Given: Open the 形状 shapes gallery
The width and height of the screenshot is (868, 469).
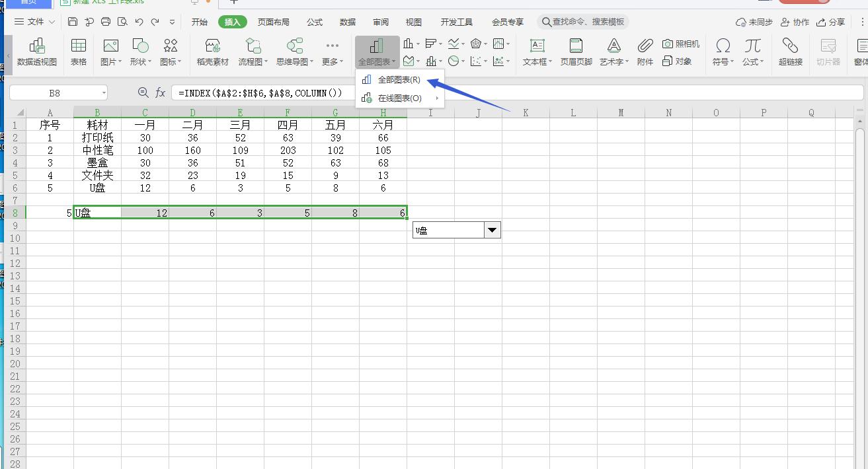Looking at the screenshot, I should click(x=141, y=52).
